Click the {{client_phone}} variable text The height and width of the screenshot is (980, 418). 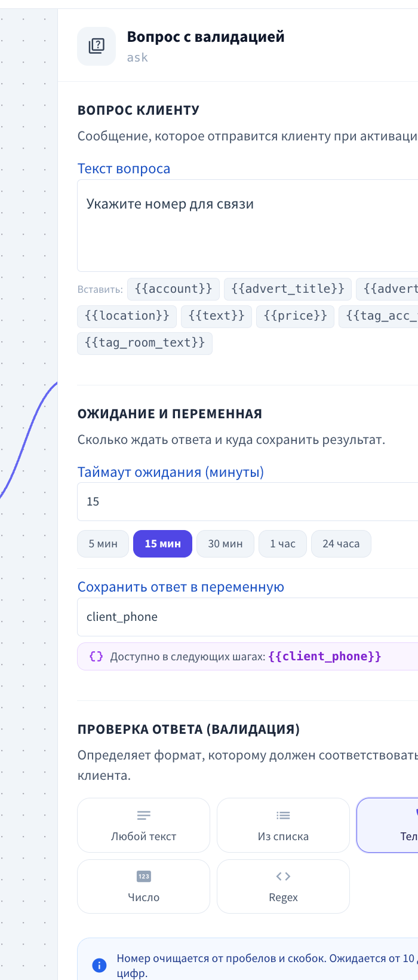[x=325, y=657]
